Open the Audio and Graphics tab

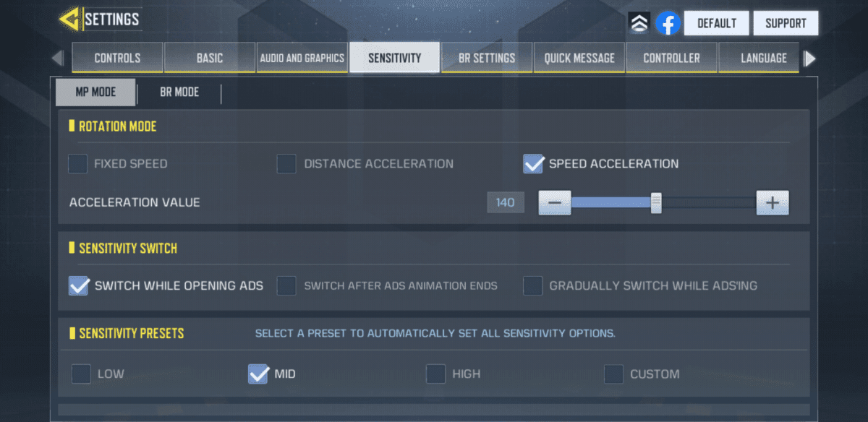302,58
